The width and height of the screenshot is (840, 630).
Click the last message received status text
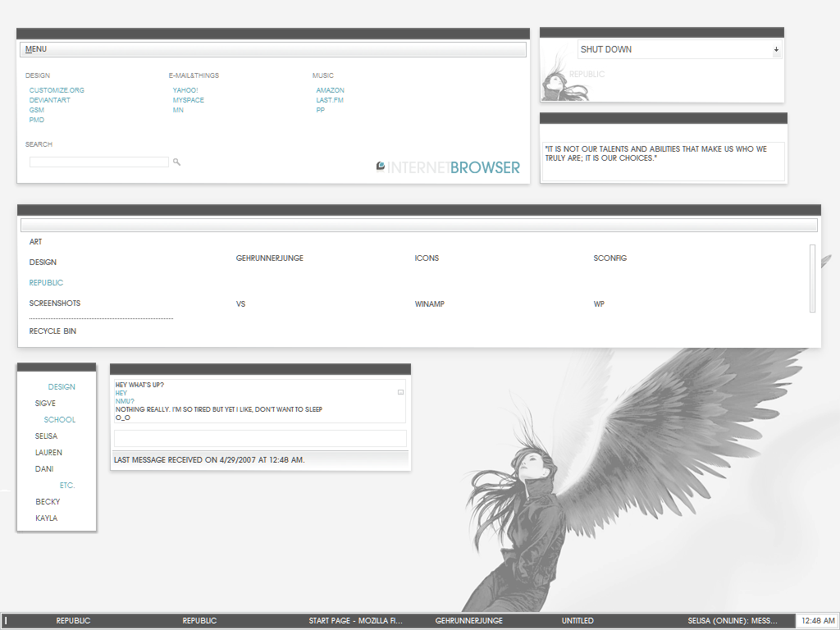tap(209, 460)
